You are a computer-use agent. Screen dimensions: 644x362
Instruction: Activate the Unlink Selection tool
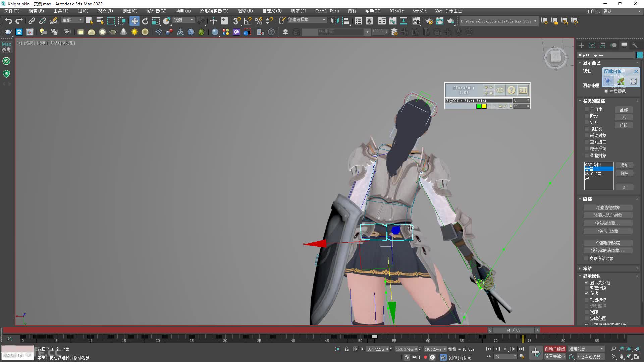pos(42,21)
